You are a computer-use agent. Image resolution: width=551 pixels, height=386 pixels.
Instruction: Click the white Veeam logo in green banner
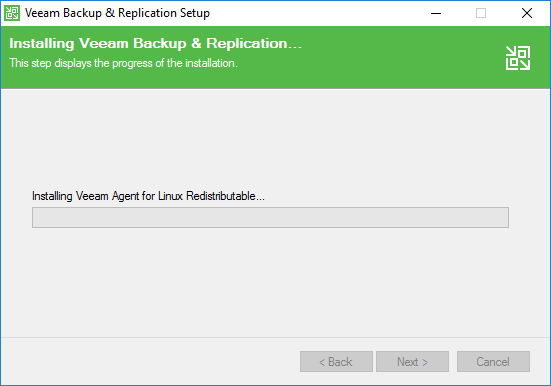(518, 58)
